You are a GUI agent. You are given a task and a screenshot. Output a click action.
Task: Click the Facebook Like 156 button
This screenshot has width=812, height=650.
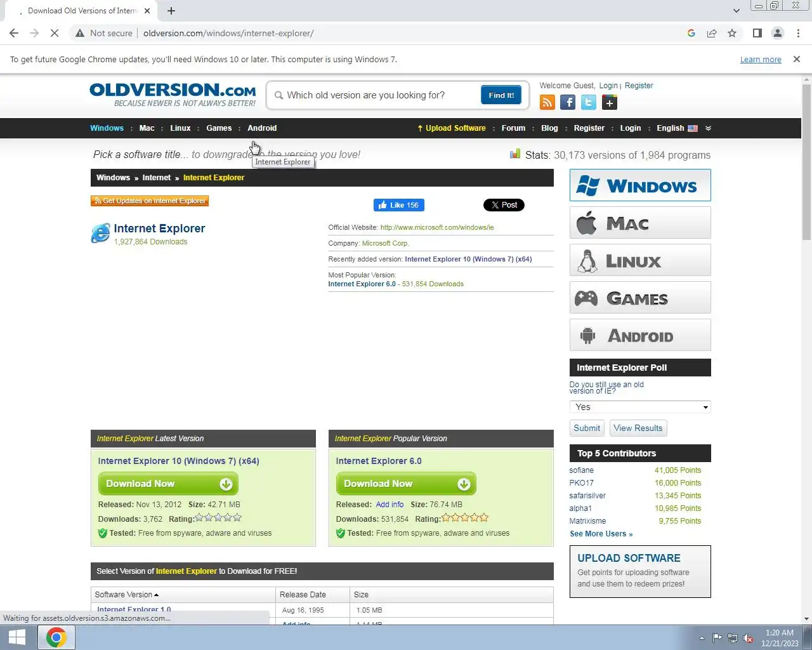(x=399, y=205)
